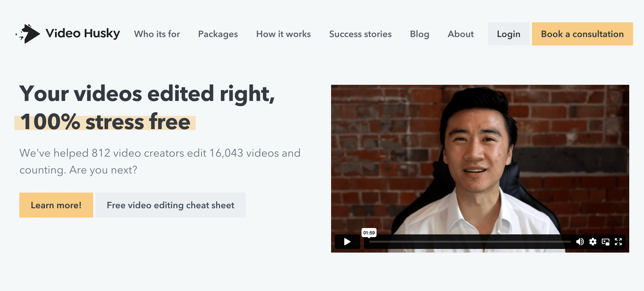This screenshot has height=291, width=644.
Task: Click the Login button
Action: (509, 34)
